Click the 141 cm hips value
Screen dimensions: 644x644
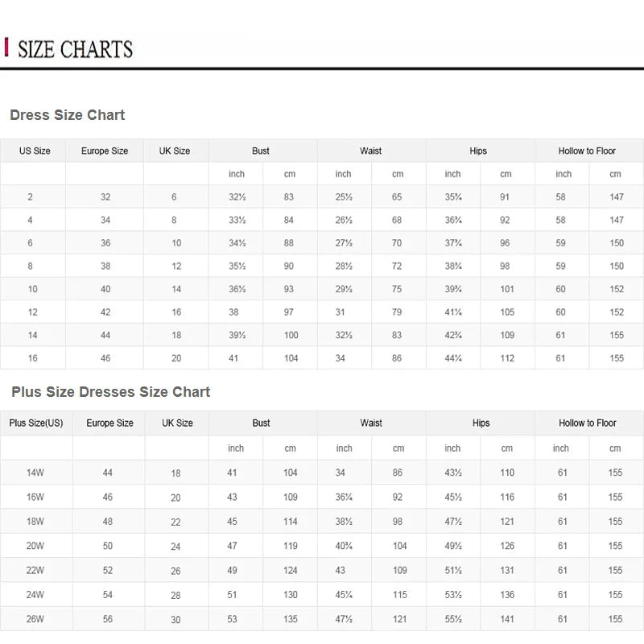click(507, 619)
